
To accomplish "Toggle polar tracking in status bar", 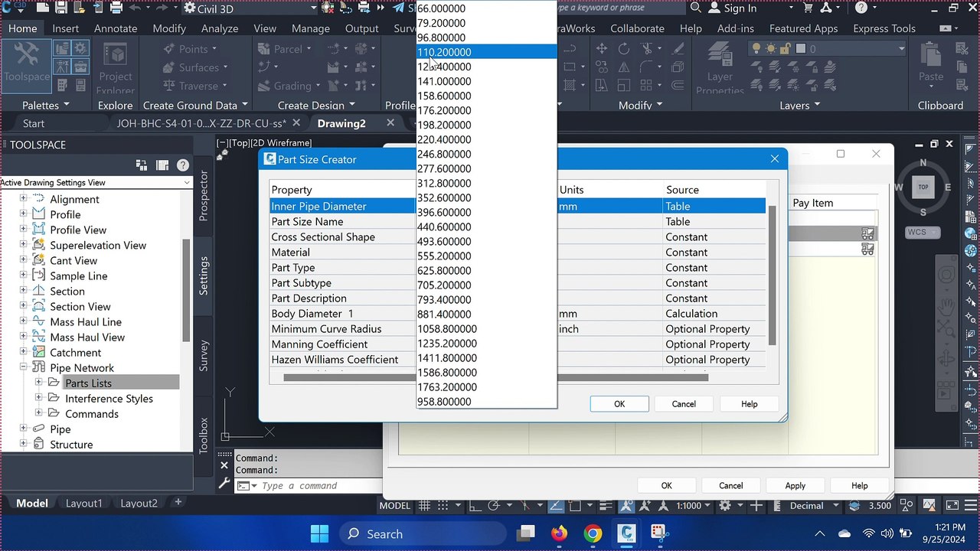I will point(495,506).
